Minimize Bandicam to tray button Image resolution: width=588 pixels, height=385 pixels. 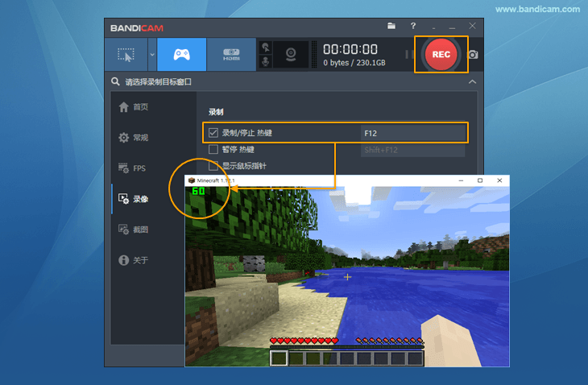[434, 27]
